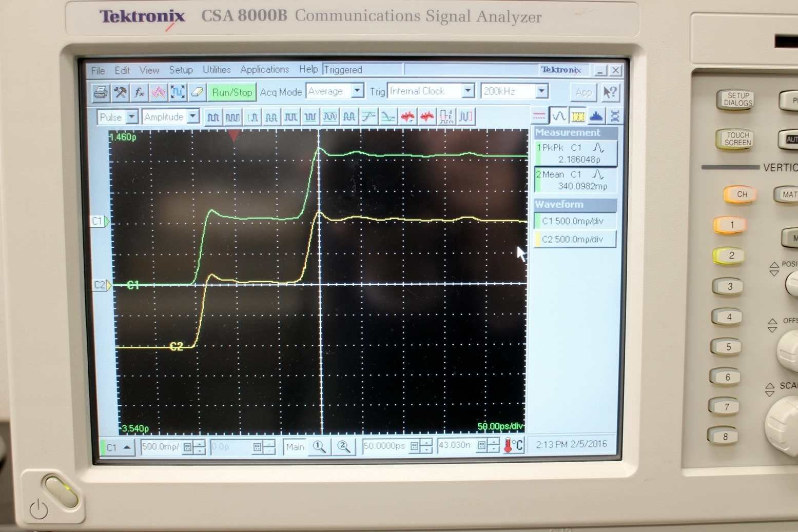
Task: Open the Applications menu
Action: 264,69
